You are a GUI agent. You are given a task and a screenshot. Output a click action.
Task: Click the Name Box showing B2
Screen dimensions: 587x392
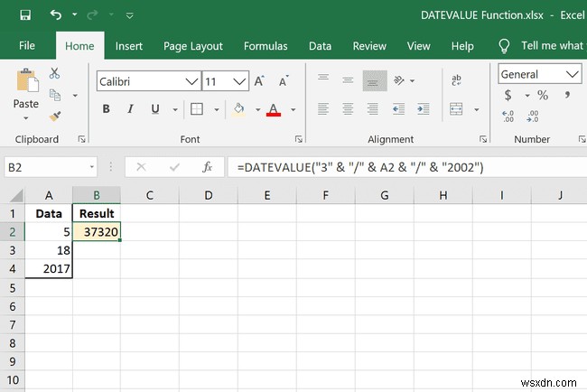coord(51,167)
